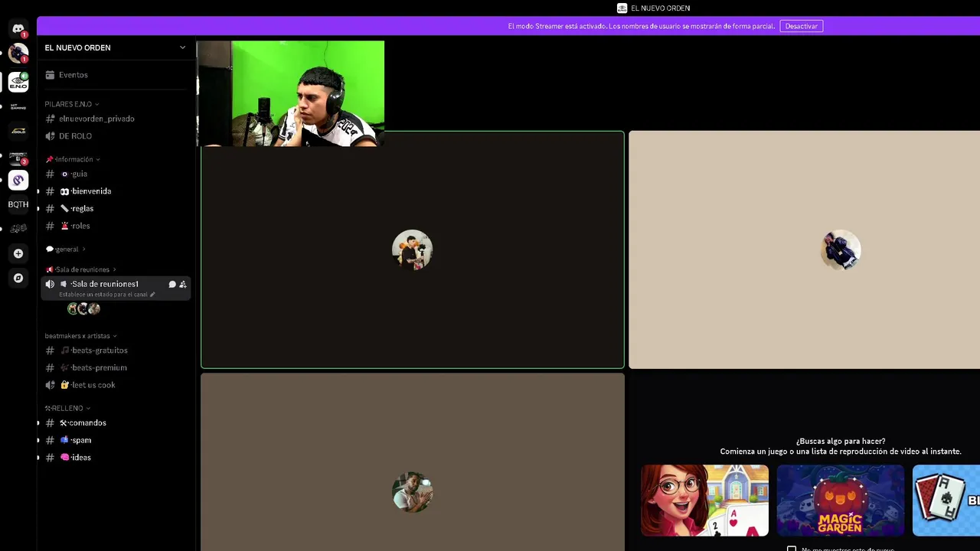980x551 pixels.
Task: Collapse the PILARES E.N.O category
Action: tap(72, 104)
